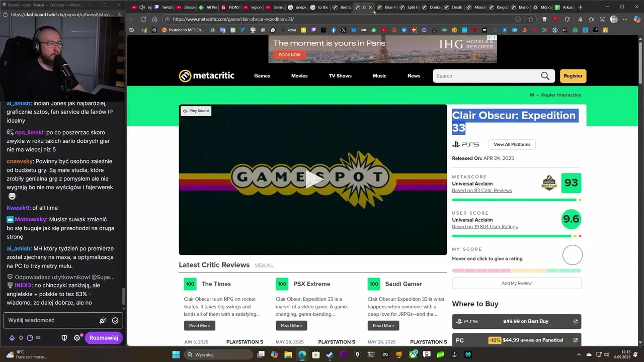Open $49.99 on Best Buy offer
Screen dimensions: 644x362
(516, 321)
